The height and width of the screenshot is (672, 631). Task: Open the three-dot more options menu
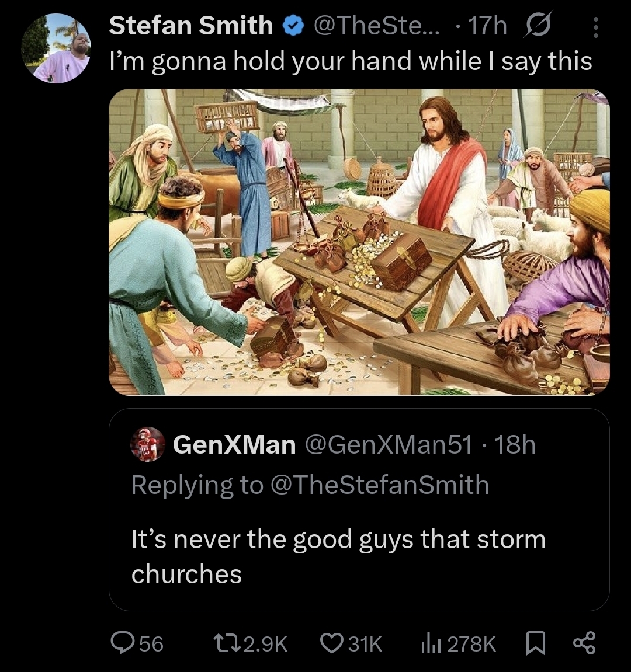point(595,27)
